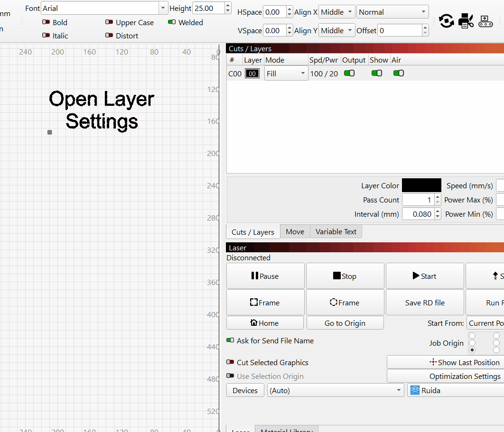Click the Stop button
The width and height of the screenshot is (504, 432).
tap(345, 276)
